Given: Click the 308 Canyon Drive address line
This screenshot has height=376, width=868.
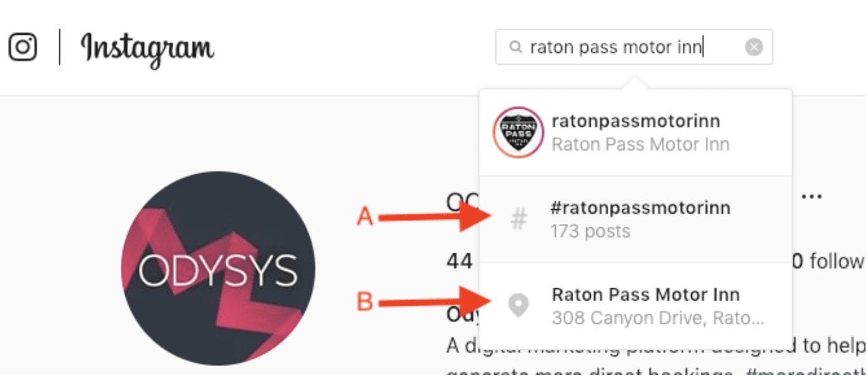Looking at the screenshot, I should (657, 319).
